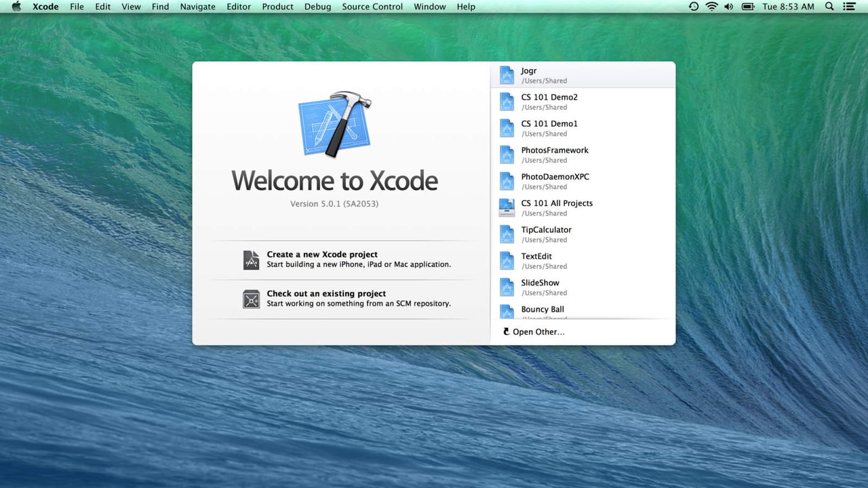Screen dimensions: 868x488
Task: Open the Help menu
Action: pyautogui.click(x=466, y=7)
